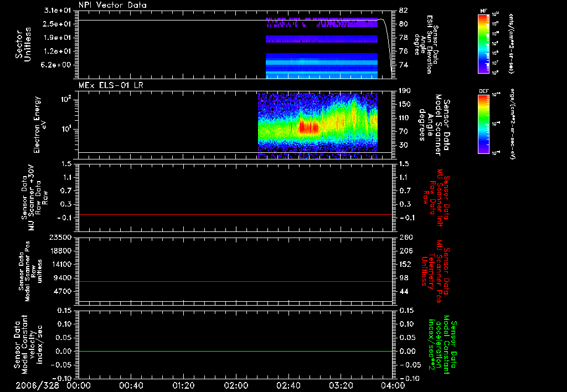This screenshot has height=392, width=567.
Task: Click the '74' sun elevation tick value
Action: (404, 65)
